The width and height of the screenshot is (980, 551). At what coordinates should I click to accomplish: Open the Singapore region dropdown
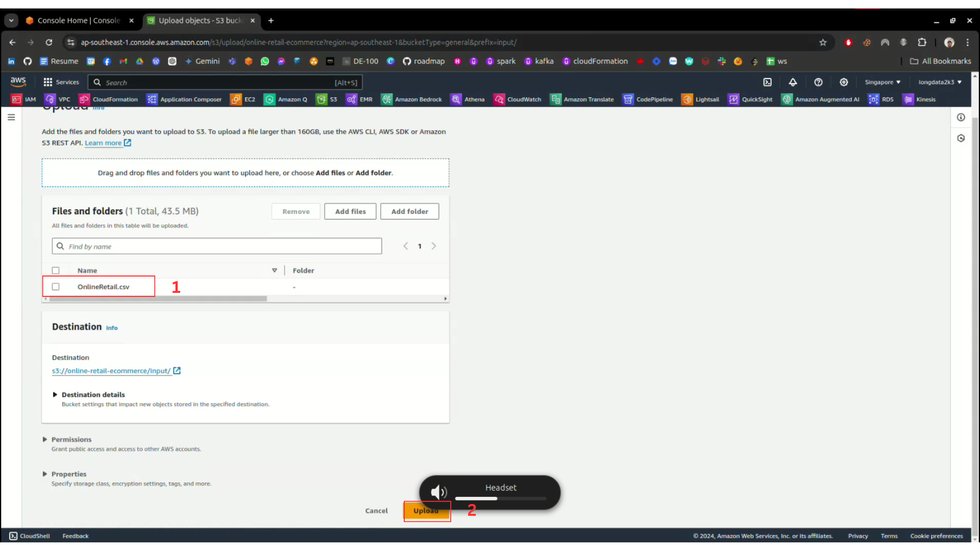(882, 82)
